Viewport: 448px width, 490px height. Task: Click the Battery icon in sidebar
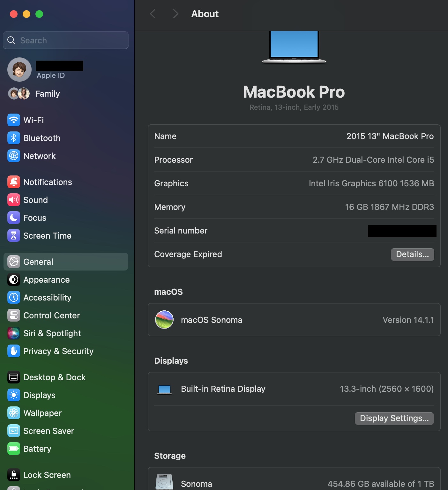point(14,449)
